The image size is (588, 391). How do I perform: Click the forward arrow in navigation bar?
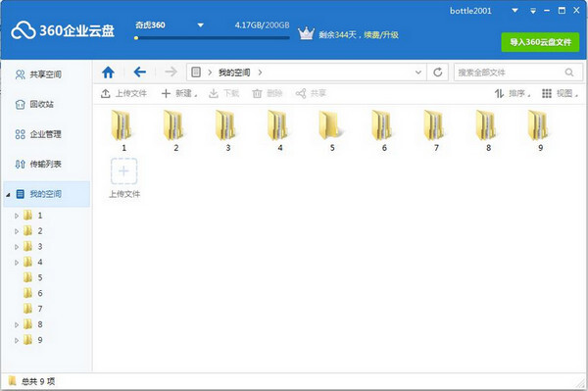click(x=171, y=72)
